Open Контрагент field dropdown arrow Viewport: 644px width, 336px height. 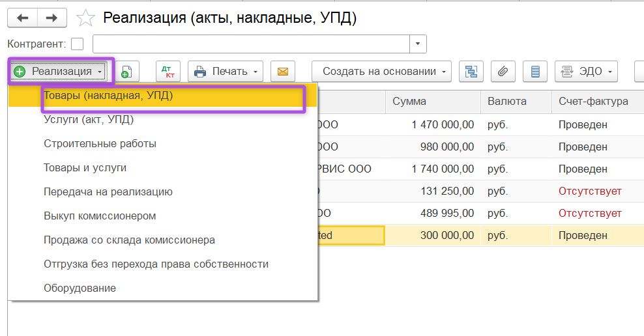[418, 44]
